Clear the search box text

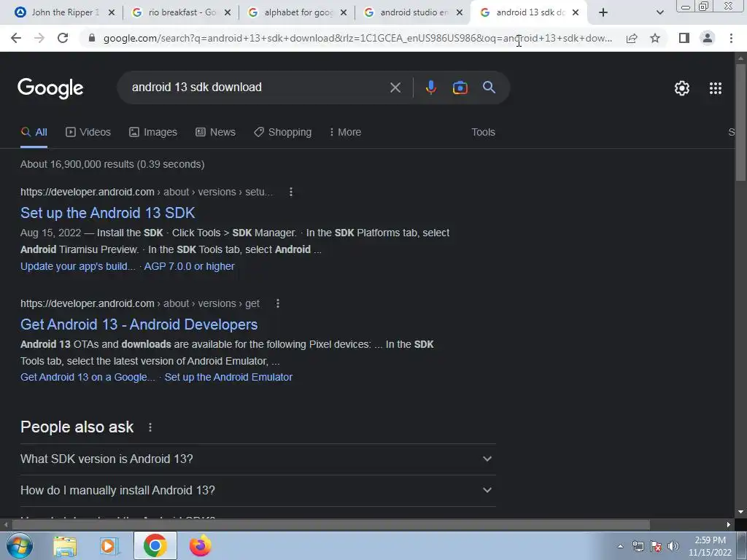(x=395, y=87)
